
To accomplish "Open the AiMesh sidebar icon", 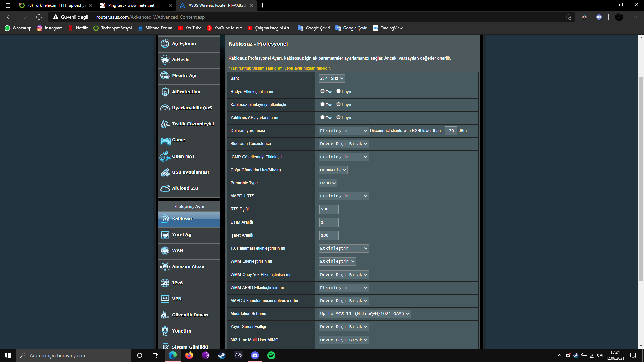I will (x=165, y=60).
